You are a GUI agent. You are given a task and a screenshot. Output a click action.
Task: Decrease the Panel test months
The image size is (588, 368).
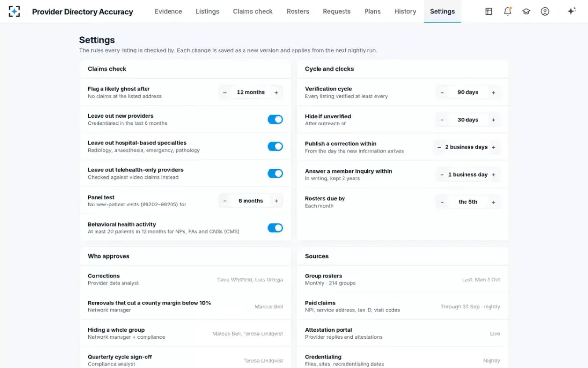tap(225, 201)
